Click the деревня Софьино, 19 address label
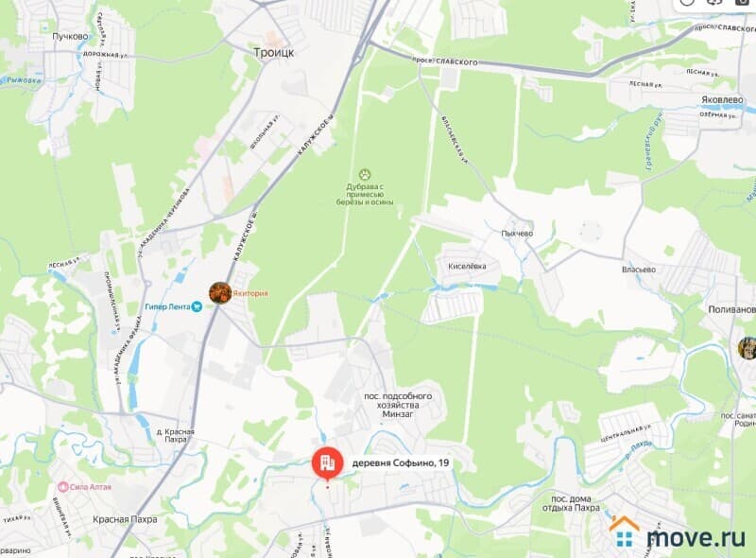 coord(401,462)
